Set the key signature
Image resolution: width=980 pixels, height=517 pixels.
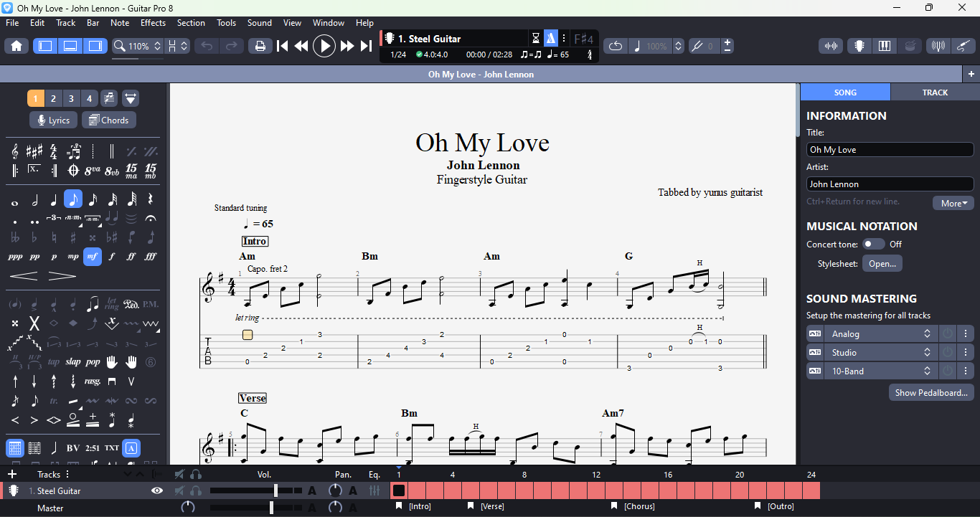[34, 151]
